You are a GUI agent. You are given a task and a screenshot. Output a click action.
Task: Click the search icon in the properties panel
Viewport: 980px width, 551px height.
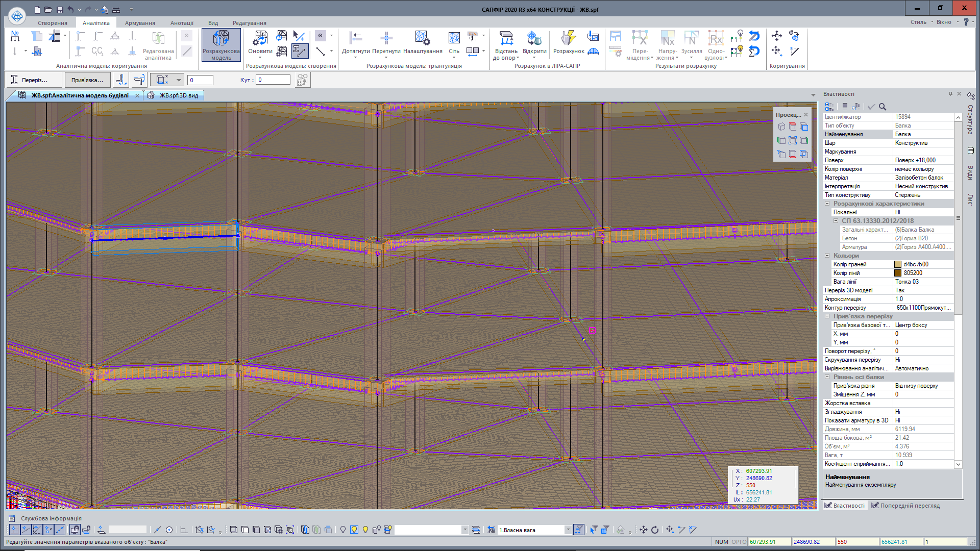point(883,107)
